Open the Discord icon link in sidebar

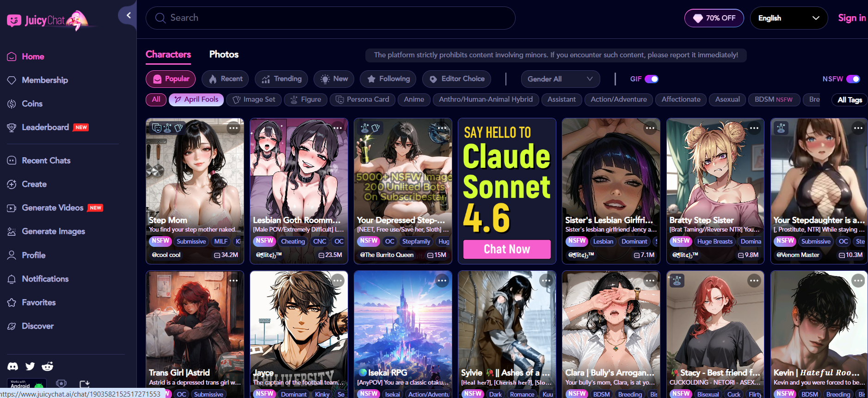(x=12, y=367)
